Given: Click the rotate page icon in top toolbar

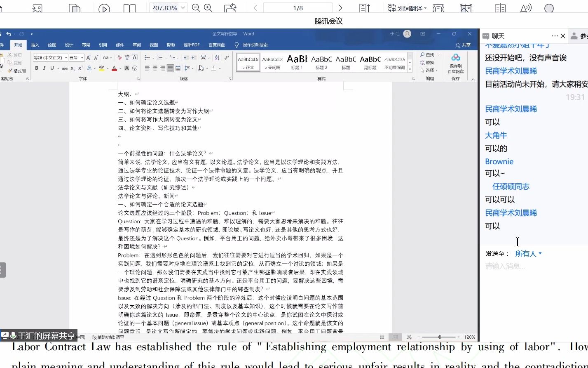Looking at the screenshot, I should point(230,8).
